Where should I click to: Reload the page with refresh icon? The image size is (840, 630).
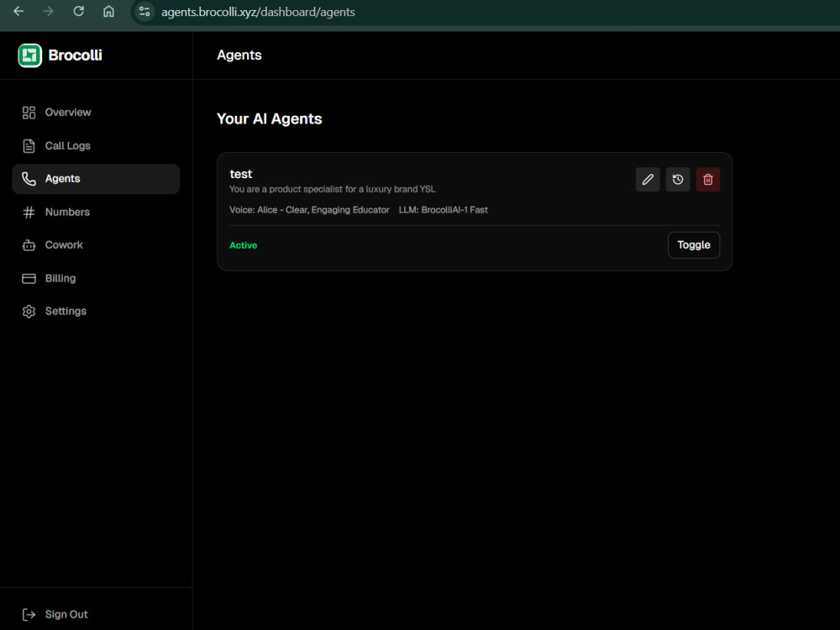[x=79, y=11]
